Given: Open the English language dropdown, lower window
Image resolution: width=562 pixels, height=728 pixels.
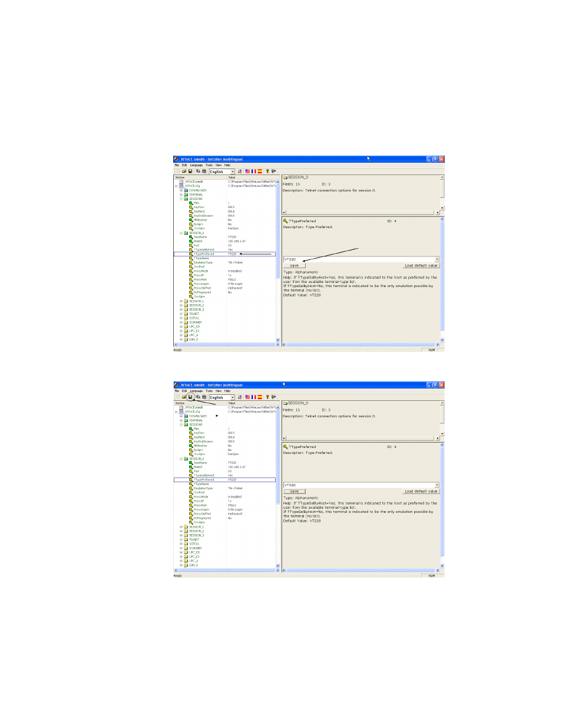Looking at the screenshot, I should [x=233, y=397].
